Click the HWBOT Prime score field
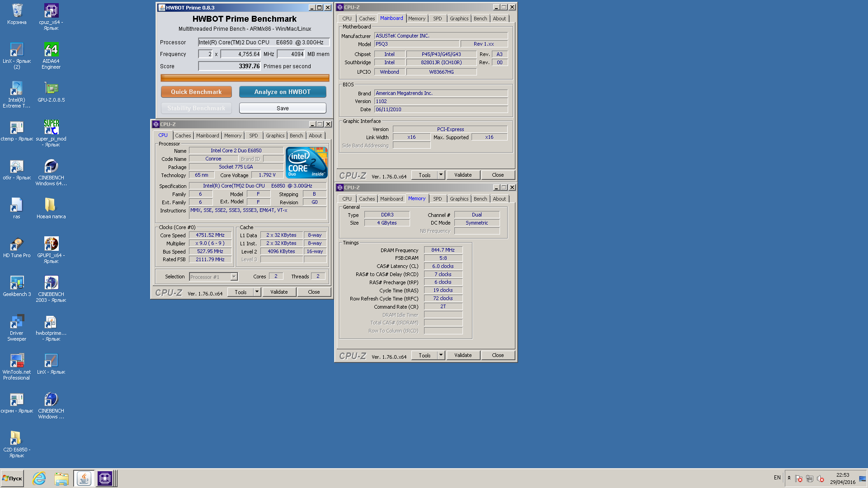This screenshot has width=868, height=488. [x=230, y=66]
